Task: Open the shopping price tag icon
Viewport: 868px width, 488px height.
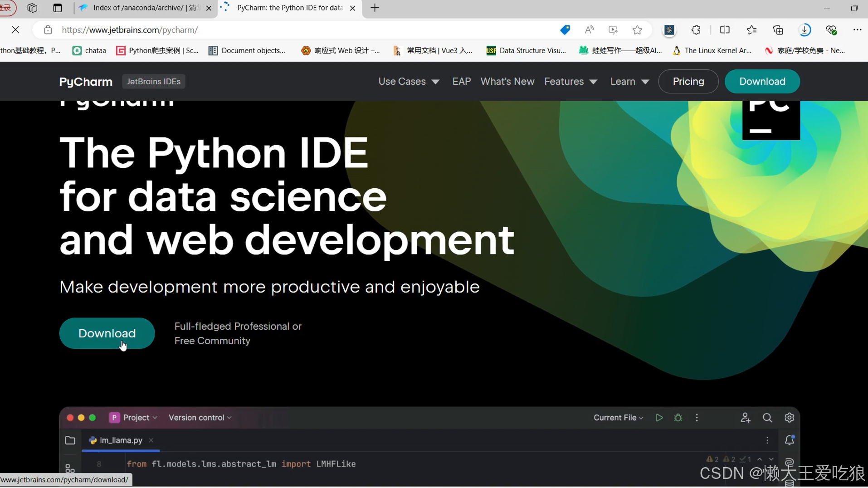Action: 565,30
